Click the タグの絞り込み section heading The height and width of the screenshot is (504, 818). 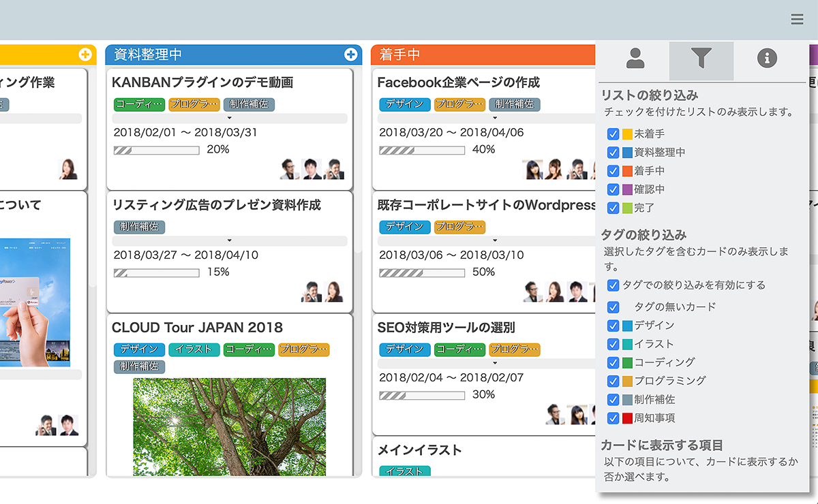click(x=643, y=234)
